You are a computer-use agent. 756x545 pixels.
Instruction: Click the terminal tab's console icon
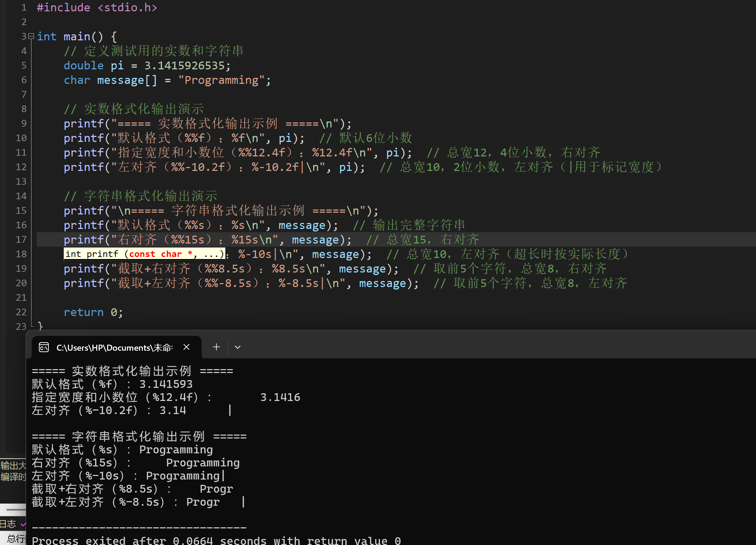click(x=44, y=347)
